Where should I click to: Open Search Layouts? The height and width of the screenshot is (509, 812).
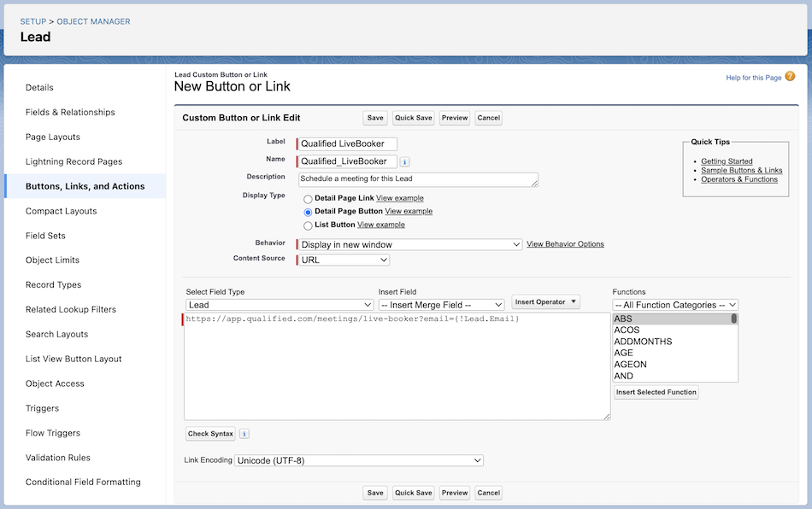coord(57,334)
